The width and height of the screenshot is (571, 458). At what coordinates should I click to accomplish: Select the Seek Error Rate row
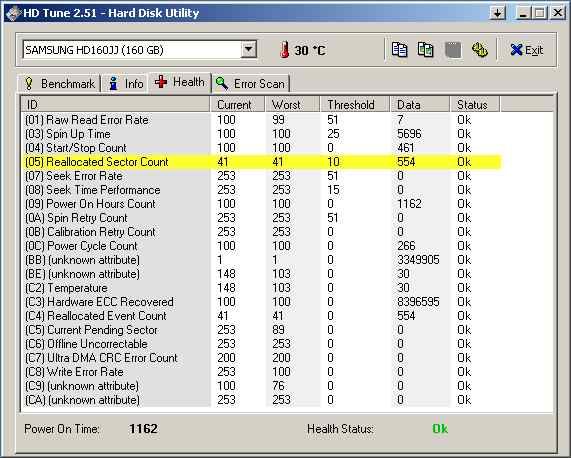(261, 176)
